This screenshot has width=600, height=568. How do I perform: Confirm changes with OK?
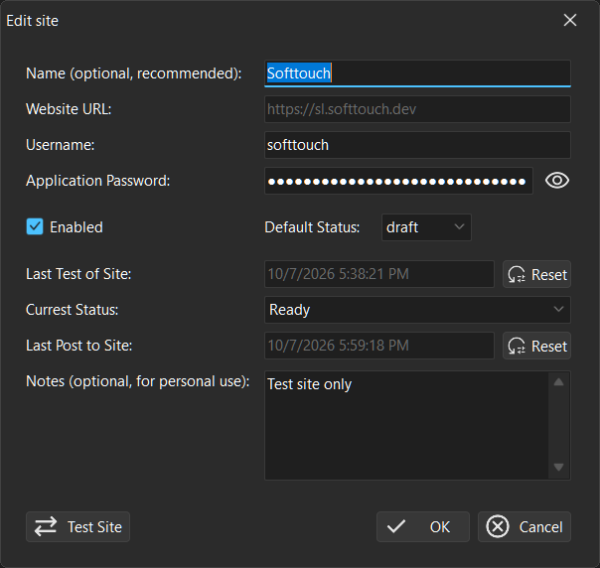(x=423, y=527)
